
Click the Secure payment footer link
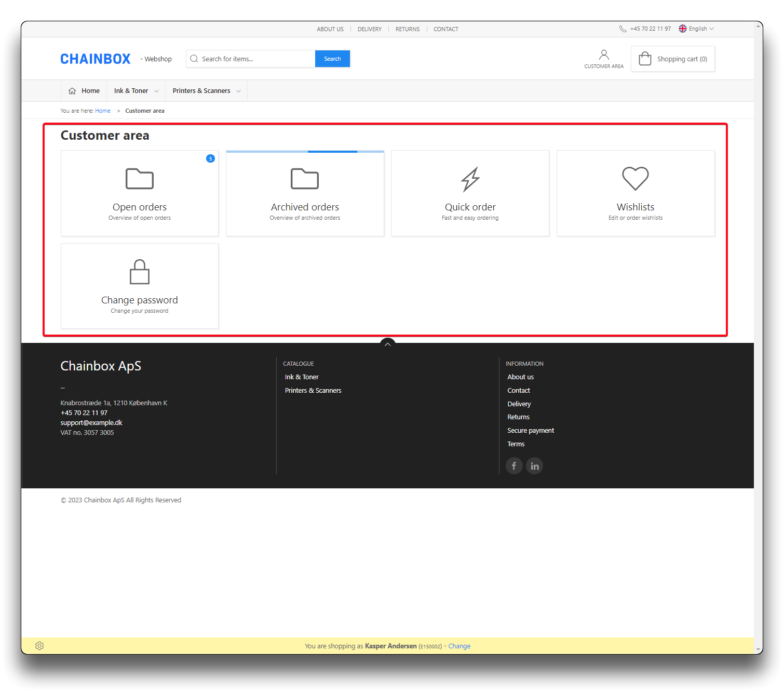coord(530,431)
